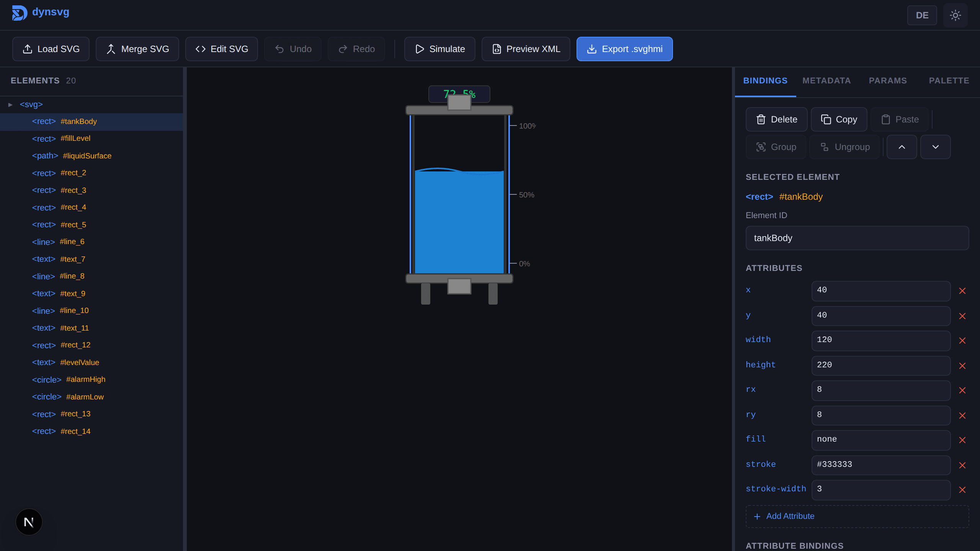Image resolution: width=980 pixels, height=551 pixels.
Task: Ungroup the selected element
Action: tap(844, 147)
